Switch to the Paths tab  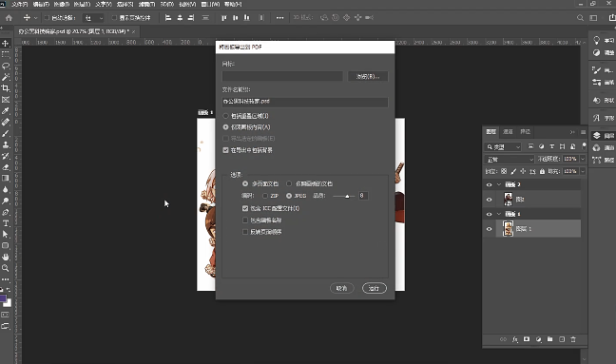pos(526,131)
